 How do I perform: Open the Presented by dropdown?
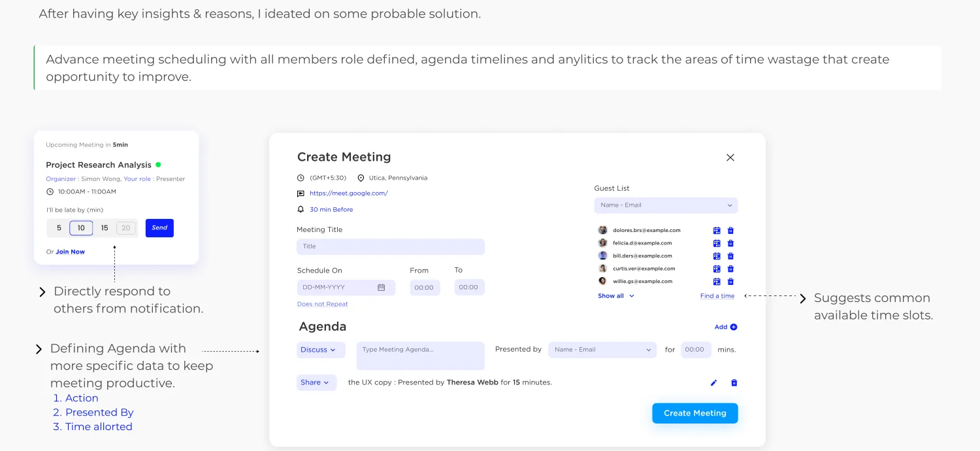[x=602, y=350]
